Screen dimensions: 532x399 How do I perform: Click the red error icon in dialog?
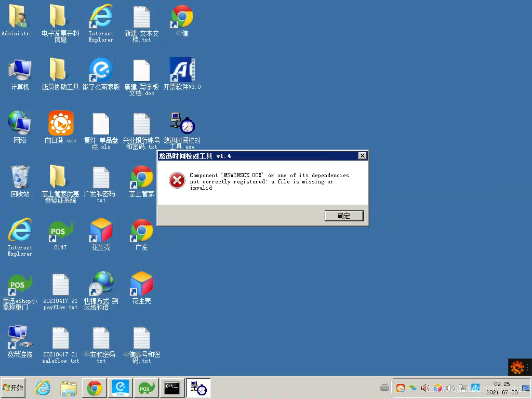pyautogui.click(x=177, y=180)
